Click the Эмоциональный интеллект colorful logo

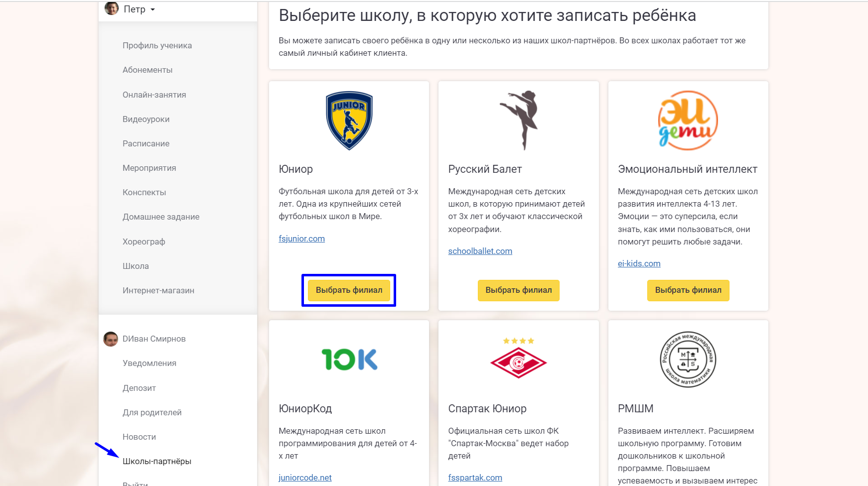click(x=688, y=121)
